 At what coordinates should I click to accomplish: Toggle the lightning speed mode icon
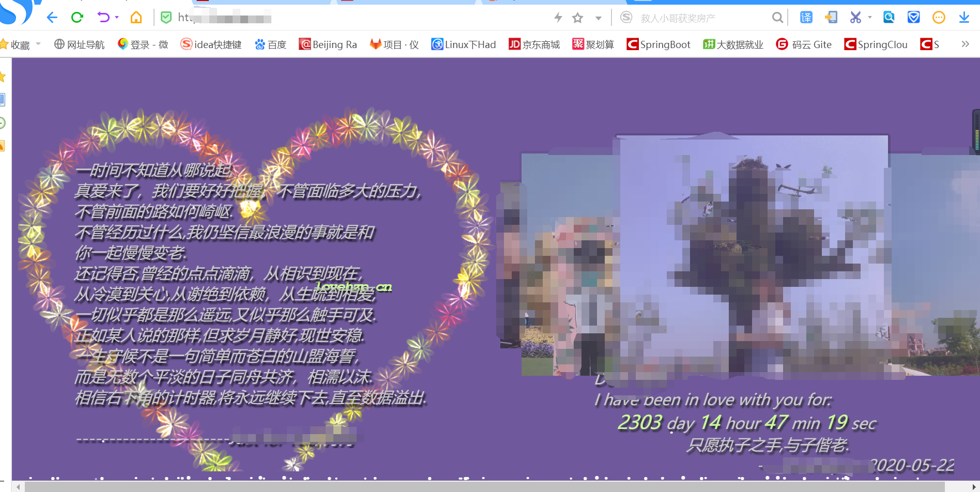558,18
